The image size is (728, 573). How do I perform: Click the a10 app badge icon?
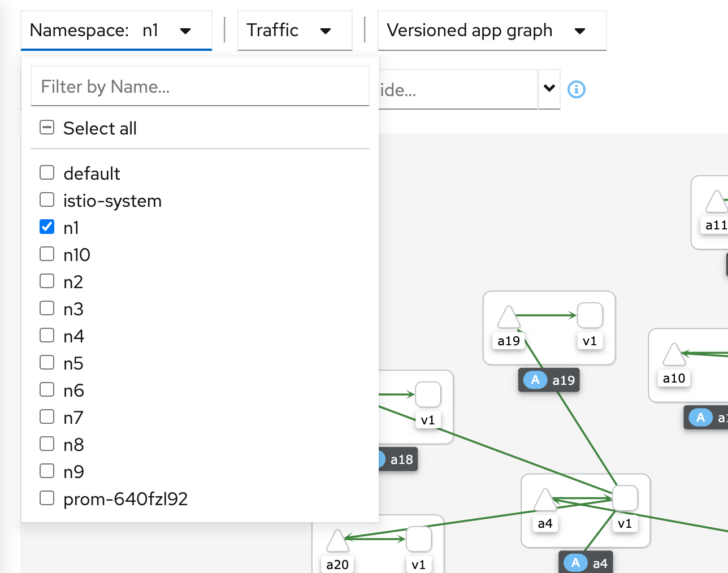pyautogui.click(x=700, y=418)
